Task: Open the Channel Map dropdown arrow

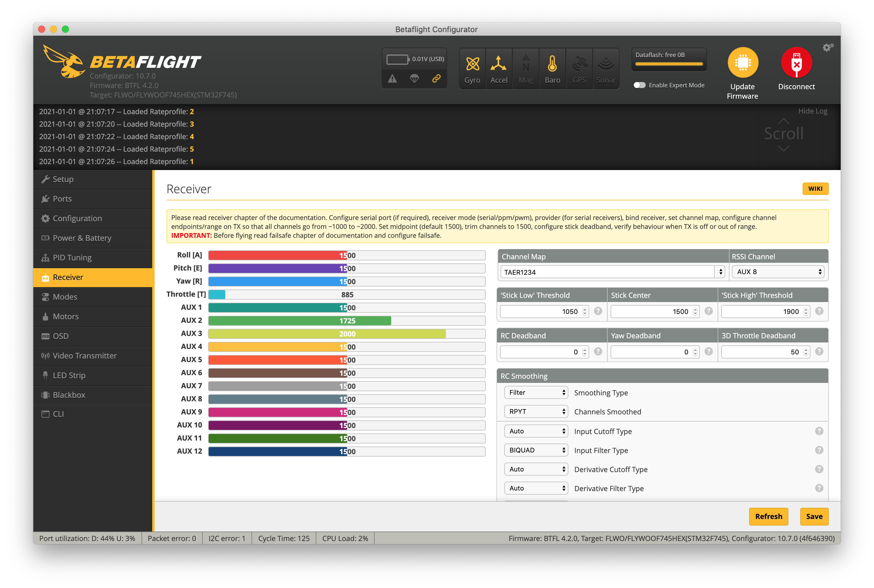Action: (720, 272)
